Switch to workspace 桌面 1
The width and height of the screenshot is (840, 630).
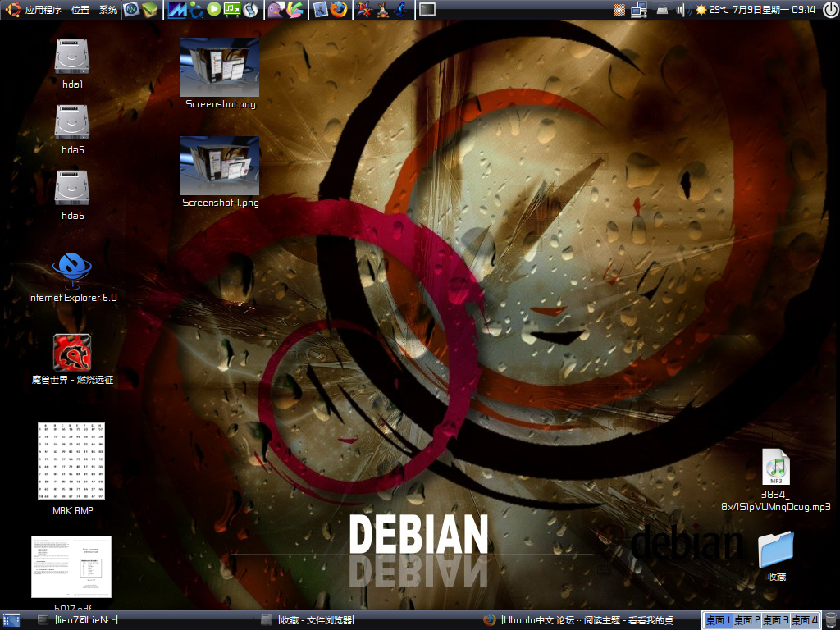pyautogui.click(x=718, y=620)
